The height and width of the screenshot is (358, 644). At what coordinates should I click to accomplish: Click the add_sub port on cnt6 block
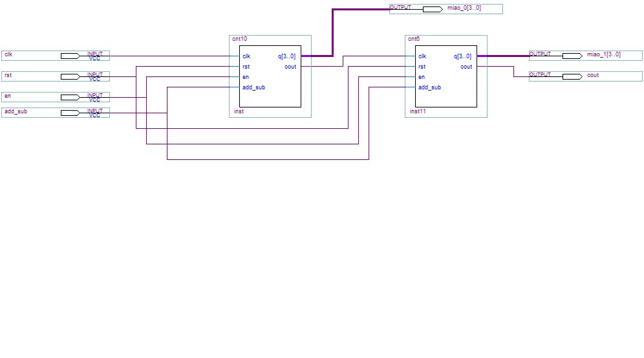click(429, 87)
